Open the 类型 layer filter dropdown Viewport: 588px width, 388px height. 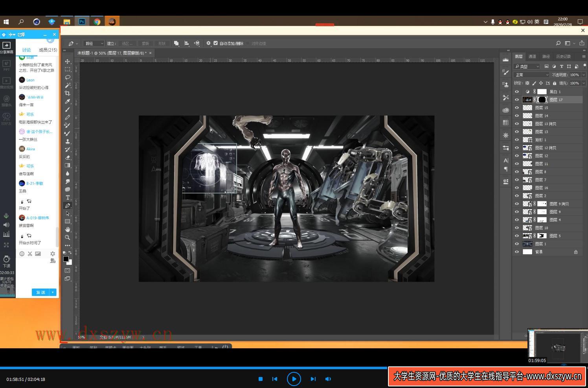tap(527, 66)
